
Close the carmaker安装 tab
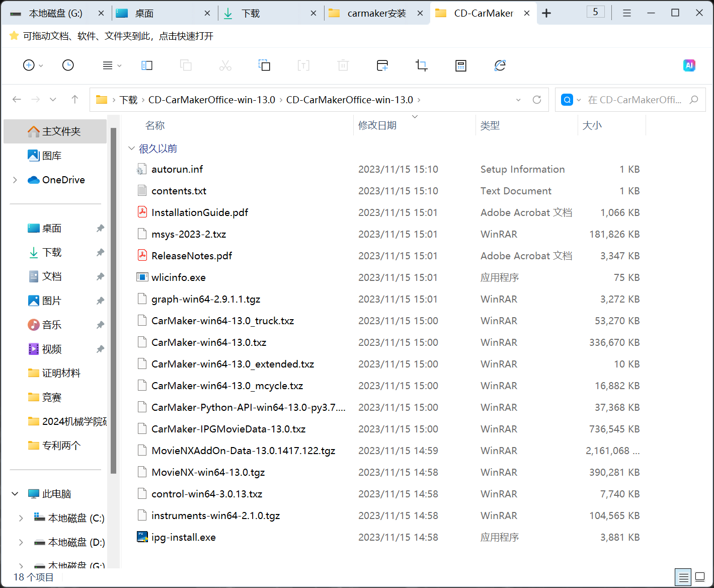click(420, 14)
